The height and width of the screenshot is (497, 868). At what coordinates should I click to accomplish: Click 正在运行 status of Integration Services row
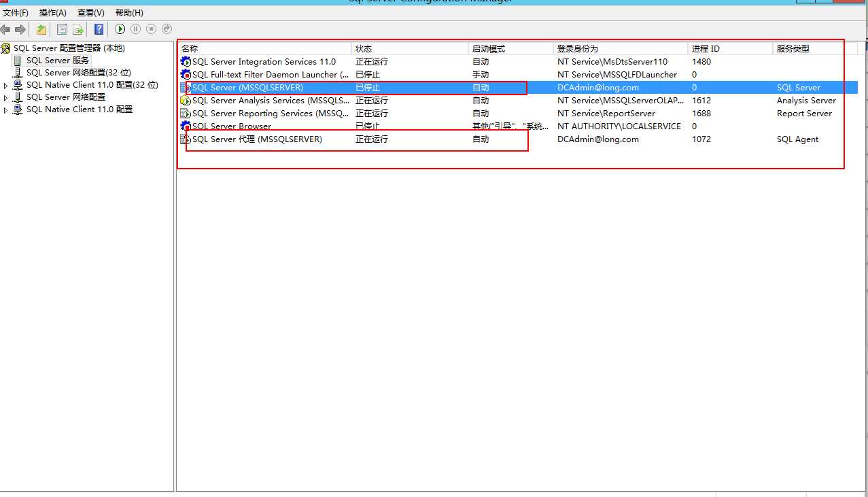point(372,62)
